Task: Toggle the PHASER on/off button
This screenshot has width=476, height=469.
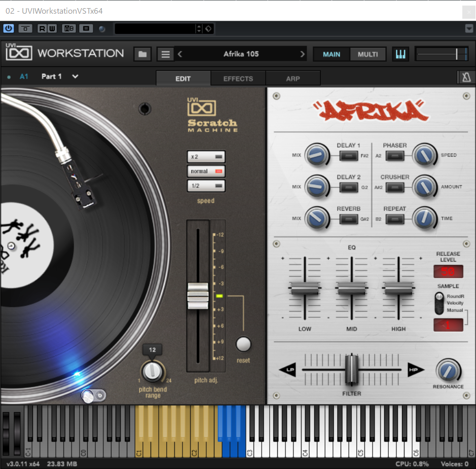Action: (395, 156)
